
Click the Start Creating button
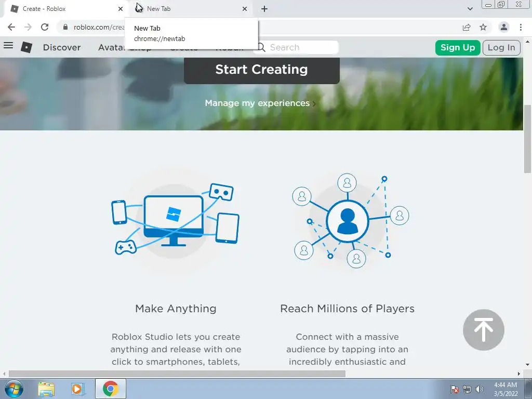tap(262, 70)
